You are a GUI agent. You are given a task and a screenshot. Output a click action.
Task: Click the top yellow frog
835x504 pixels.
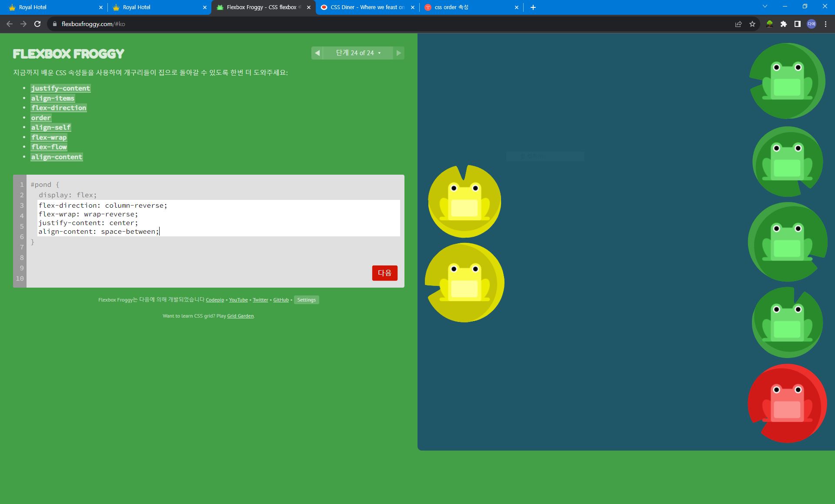(464, 202)
